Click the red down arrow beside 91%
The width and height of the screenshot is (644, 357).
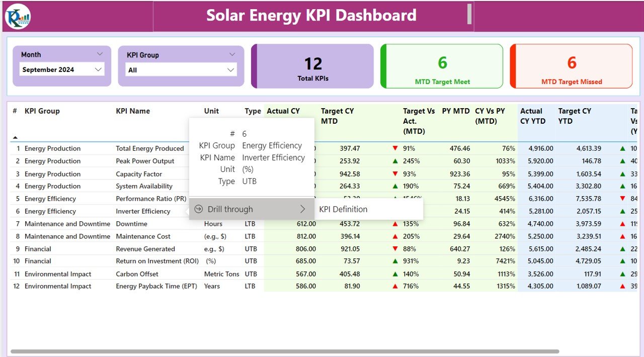395,148
